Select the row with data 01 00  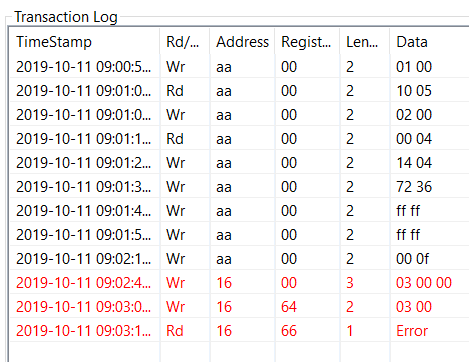(x=239, y=67)
